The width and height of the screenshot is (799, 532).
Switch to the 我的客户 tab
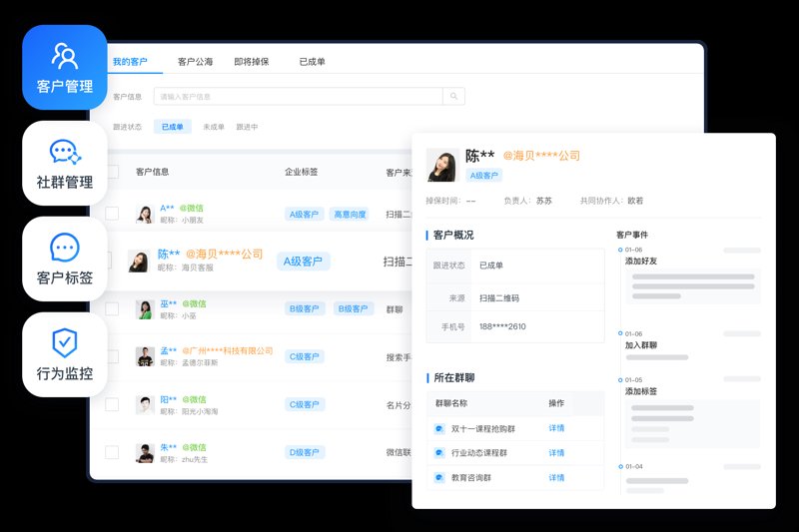(130, 62)
